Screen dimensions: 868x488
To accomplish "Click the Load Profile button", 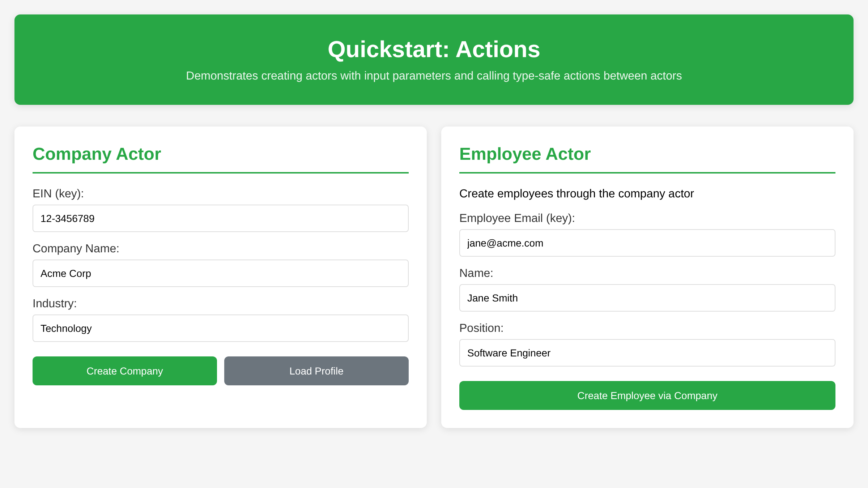I will 316,371.
